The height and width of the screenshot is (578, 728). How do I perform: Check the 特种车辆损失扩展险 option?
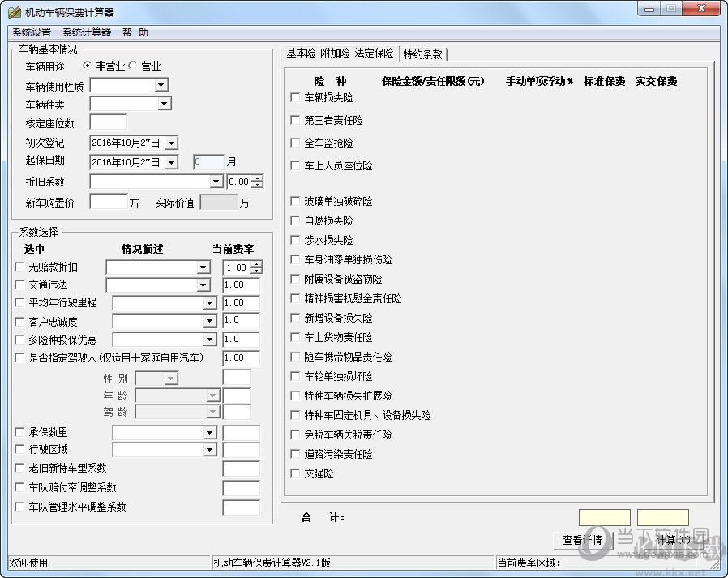[295, 396]
